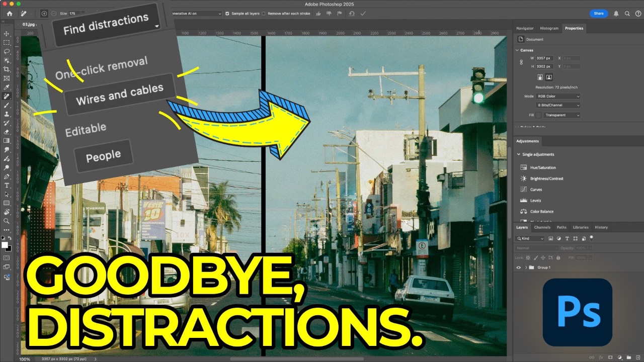
Task: Collapse the Canvas section
Action: click(x=517, y=50)
